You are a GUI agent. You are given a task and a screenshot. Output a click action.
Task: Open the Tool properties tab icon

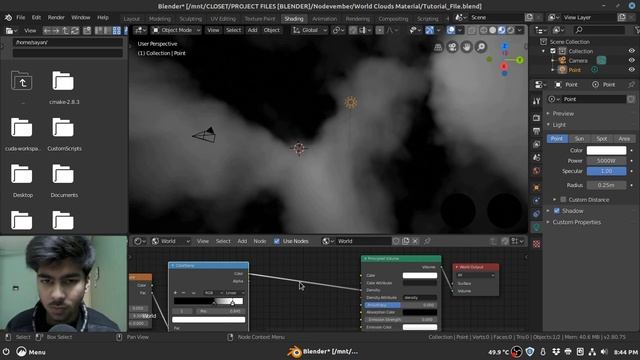tap(536, 101)
